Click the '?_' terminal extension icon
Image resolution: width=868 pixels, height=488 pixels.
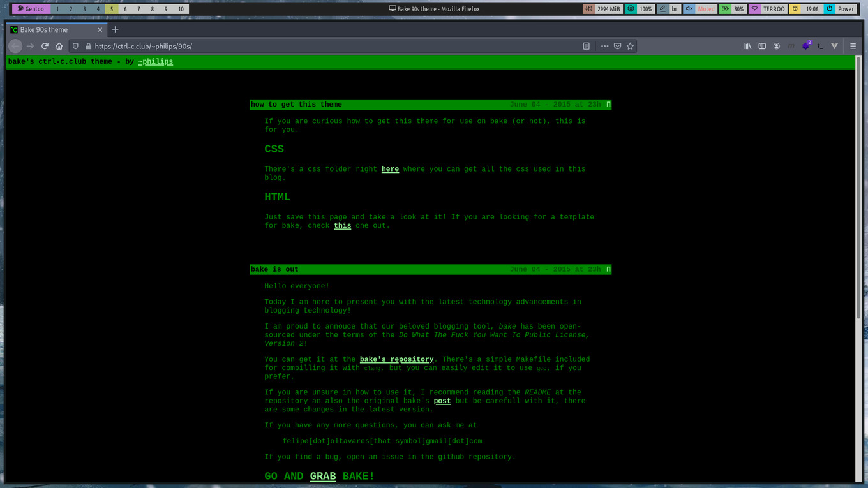tap(820, 46)
